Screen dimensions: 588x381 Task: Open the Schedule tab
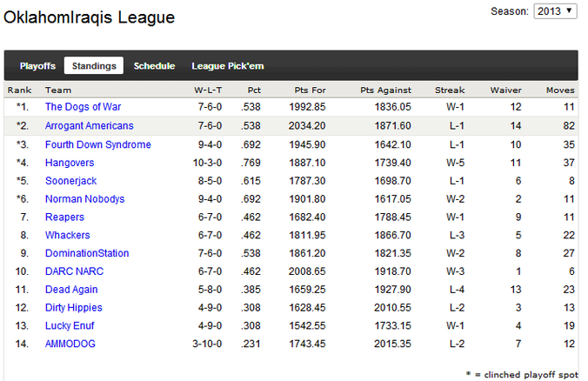pyautogui.click(x=154, y=66)
